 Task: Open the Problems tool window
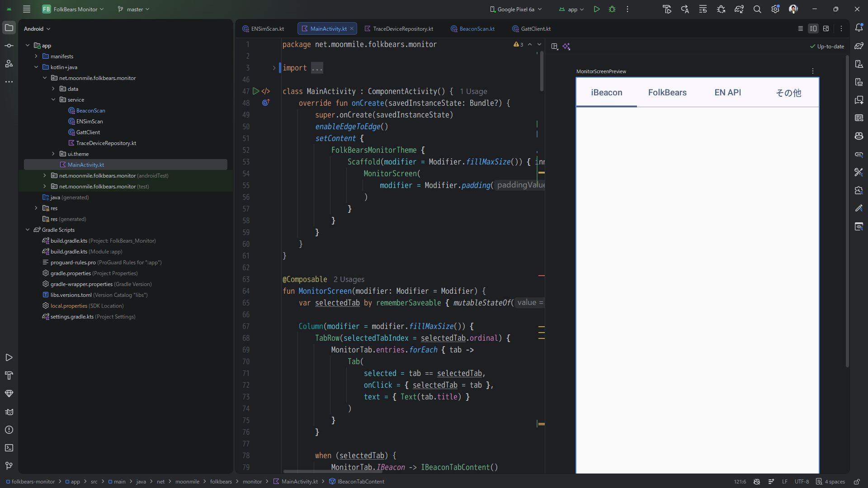9,430
